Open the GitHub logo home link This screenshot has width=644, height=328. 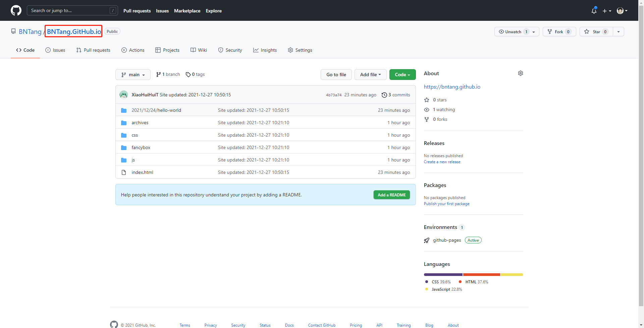(16, 10)
